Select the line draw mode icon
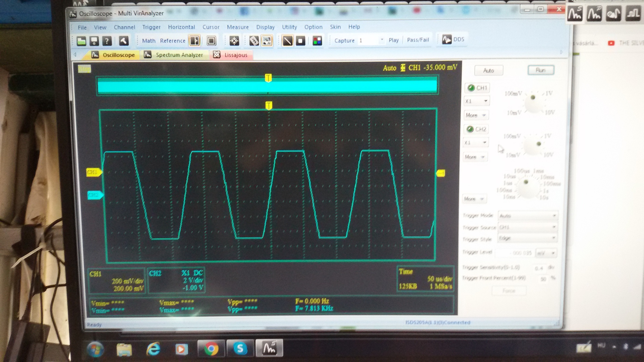 [x=287, y=41]
